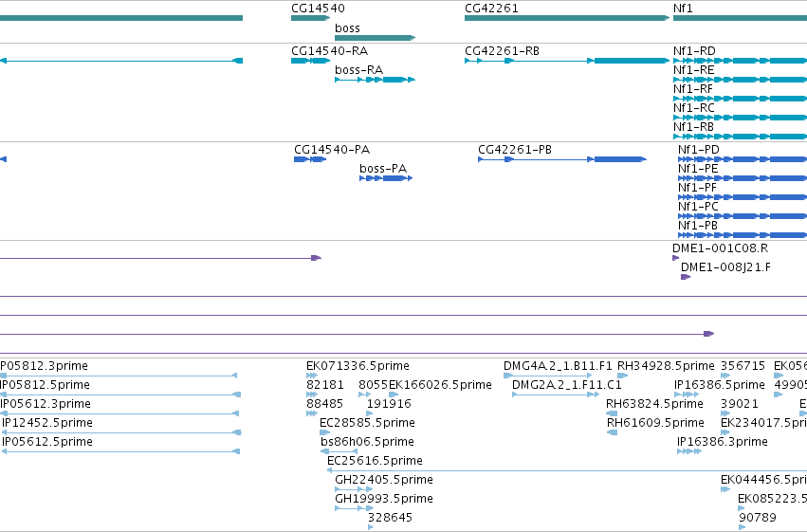
Task: Click the IP12452.5prime EST label
Action: coord(47,423)
